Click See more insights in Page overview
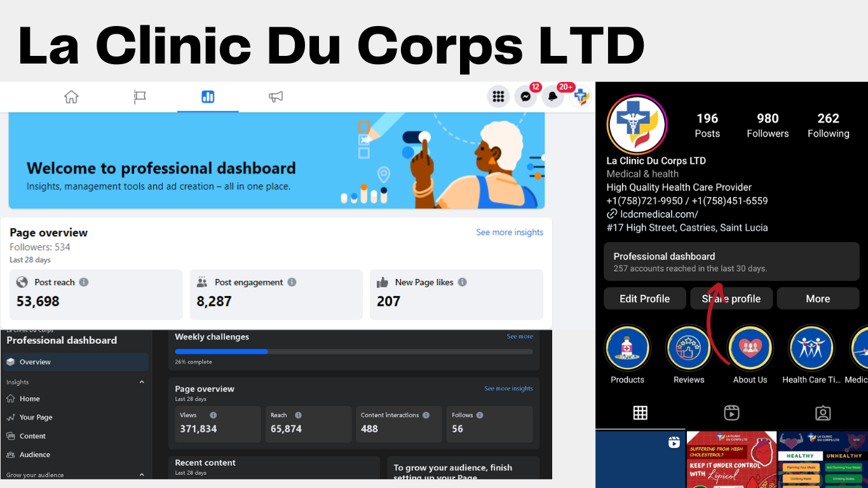Screen dimensions: 868x488 click(510, 233)
